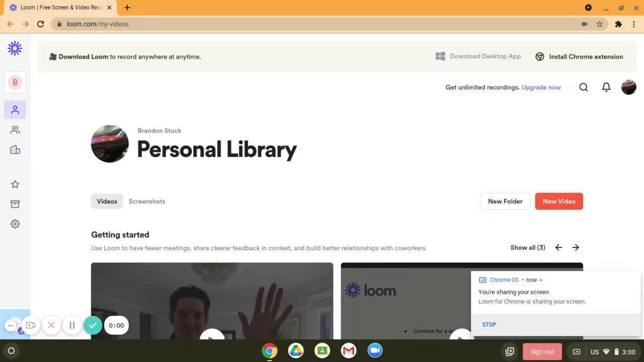Open recorder more options ellipsis
The width and height of the screenshot is (644, 362).
(x=11, y=325)
